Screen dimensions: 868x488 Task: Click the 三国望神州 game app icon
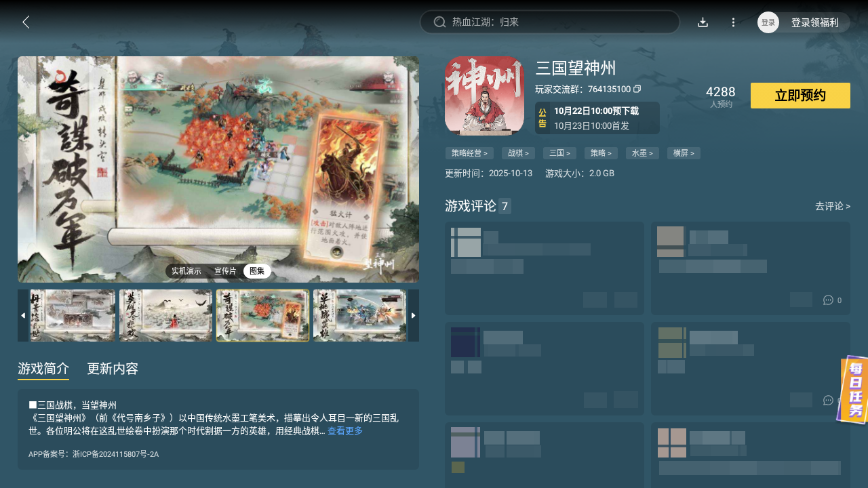[x=484, y=95]
